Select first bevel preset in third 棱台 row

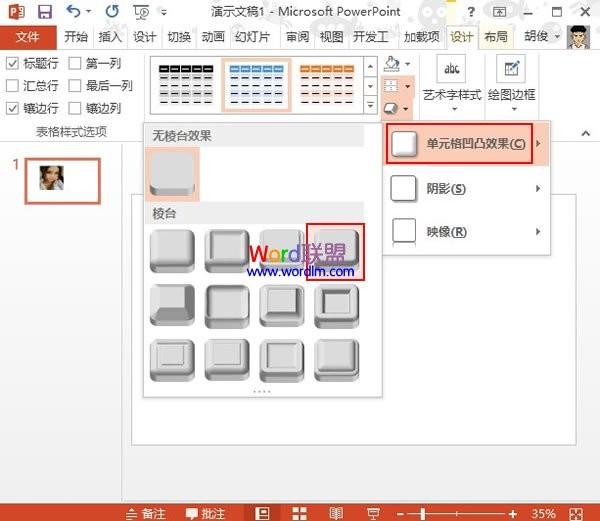[x=172, y=360]
